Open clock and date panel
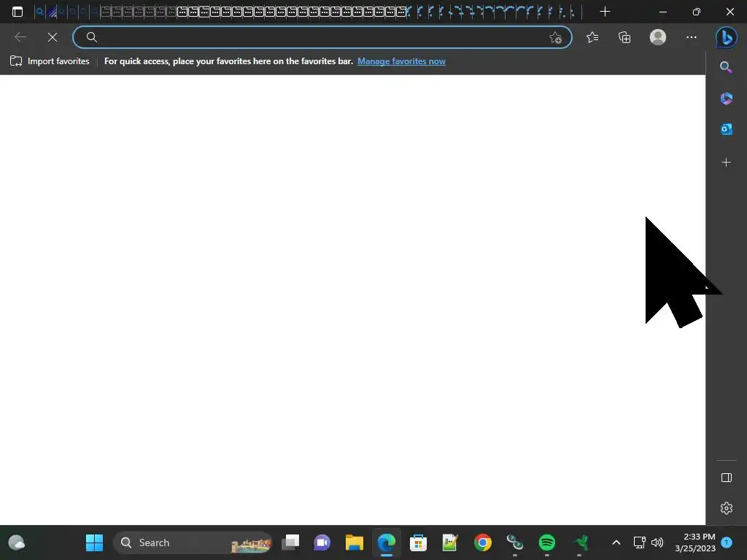This screenshot has height=560, width=747. (695, 542)
